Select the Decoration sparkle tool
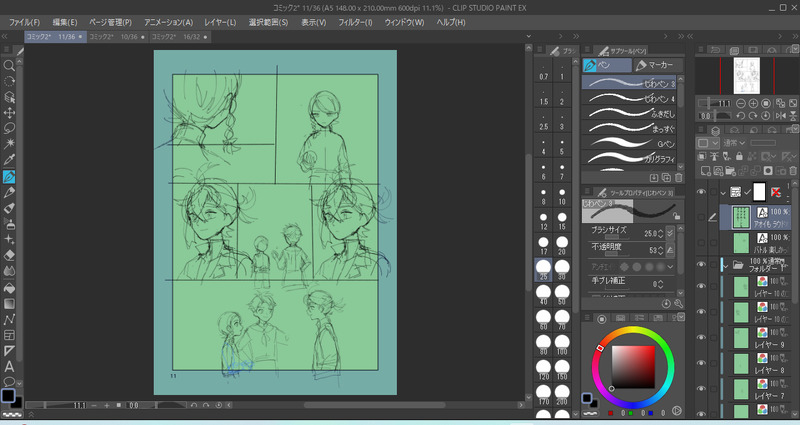800x425 pixels. (9, 240)
